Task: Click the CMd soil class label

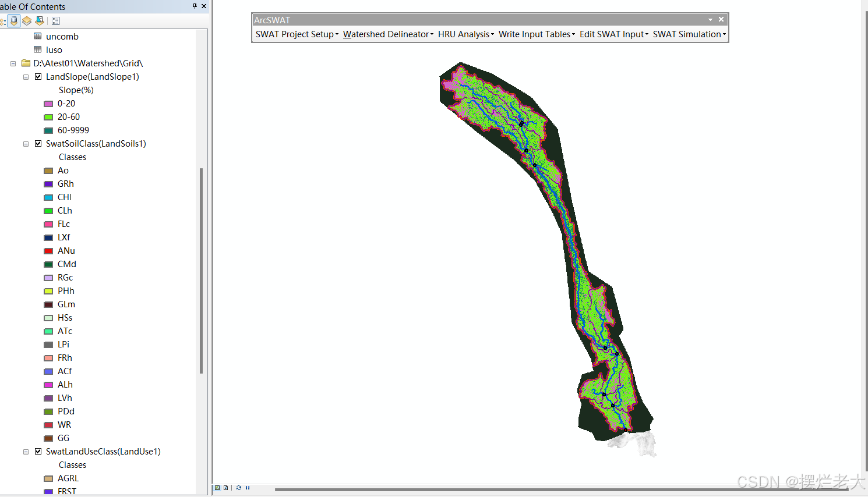Action: [x=67, y=264]
